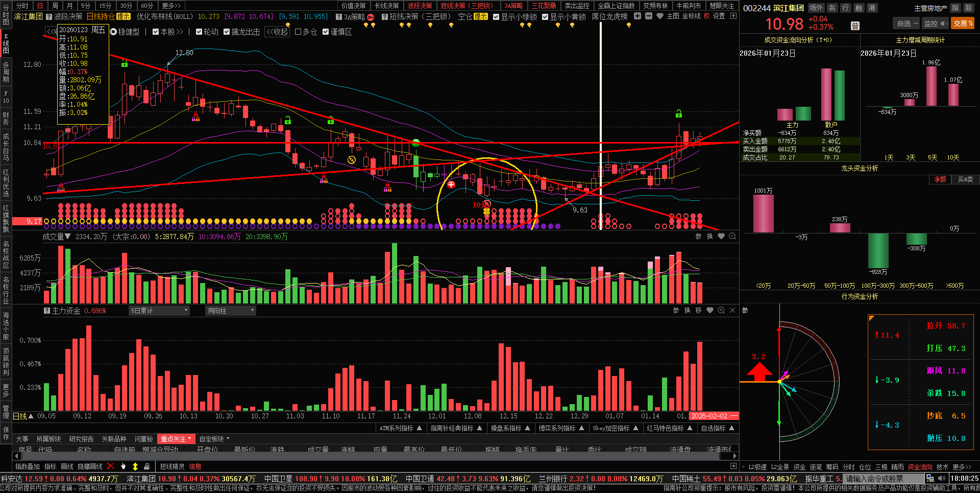Click the heart icon in volume panel header

click(x=721, y=236)
